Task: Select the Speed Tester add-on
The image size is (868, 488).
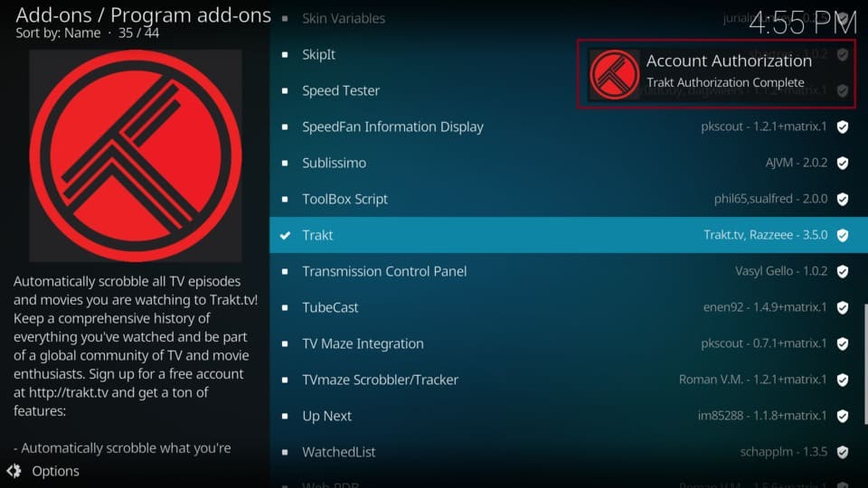Action: 569,90
